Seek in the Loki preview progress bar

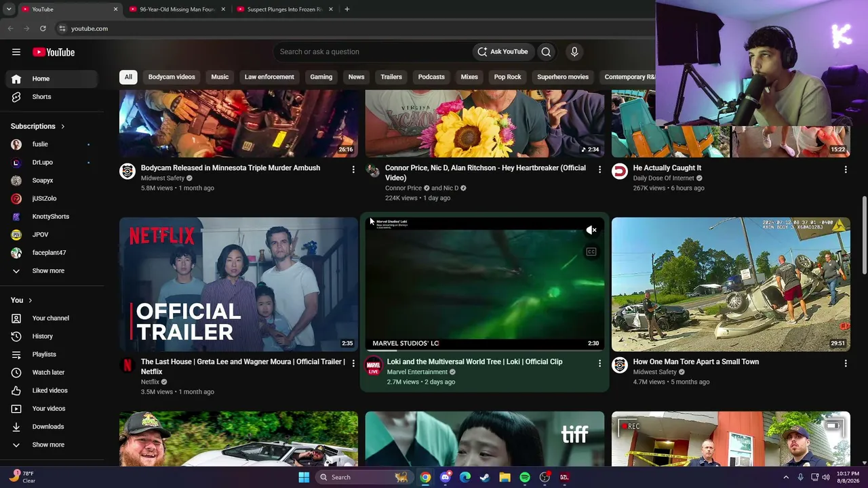coord(485,350)
